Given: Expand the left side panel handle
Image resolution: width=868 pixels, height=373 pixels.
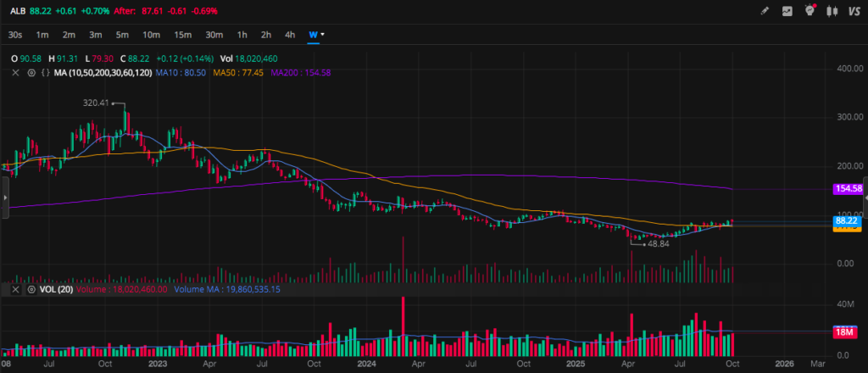Looking at the screenshot, I should pyautogui.click(x=3, y=196).
